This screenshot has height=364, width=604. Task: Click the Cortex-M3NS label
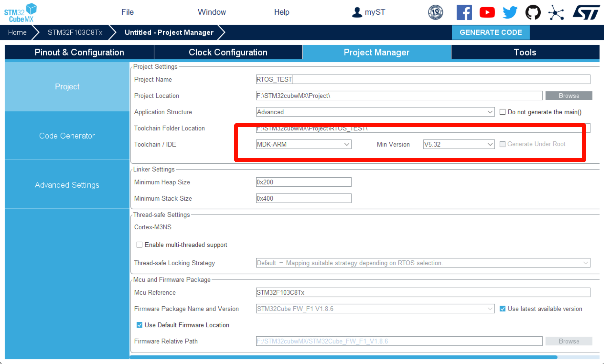tap(153, 227)
